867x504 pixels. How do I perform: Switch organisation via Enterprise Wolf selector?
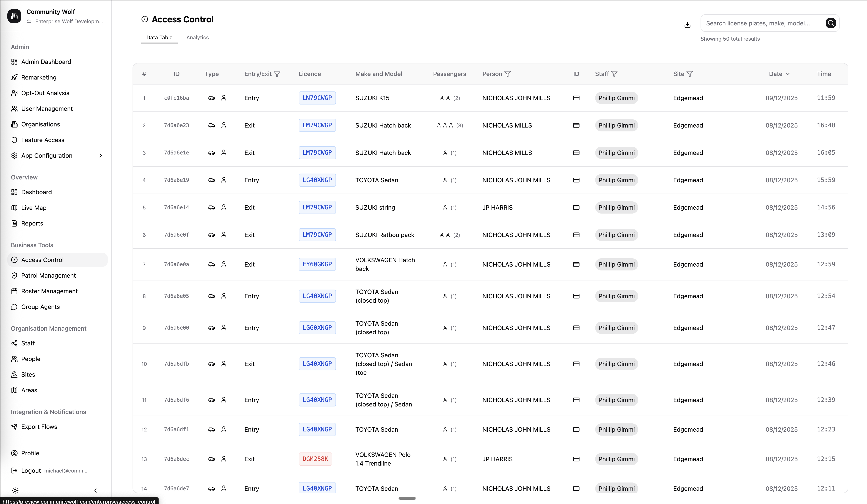[65, 21]
